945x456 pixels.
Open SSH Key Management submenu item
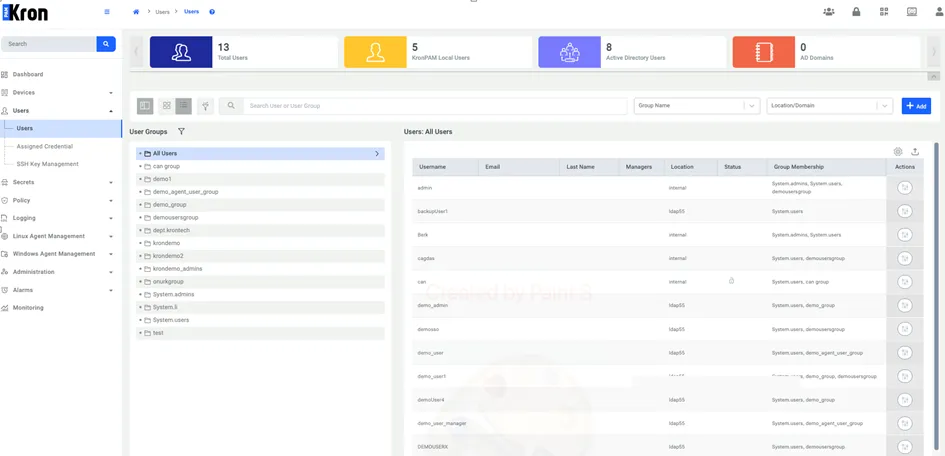tap(48, 164)
